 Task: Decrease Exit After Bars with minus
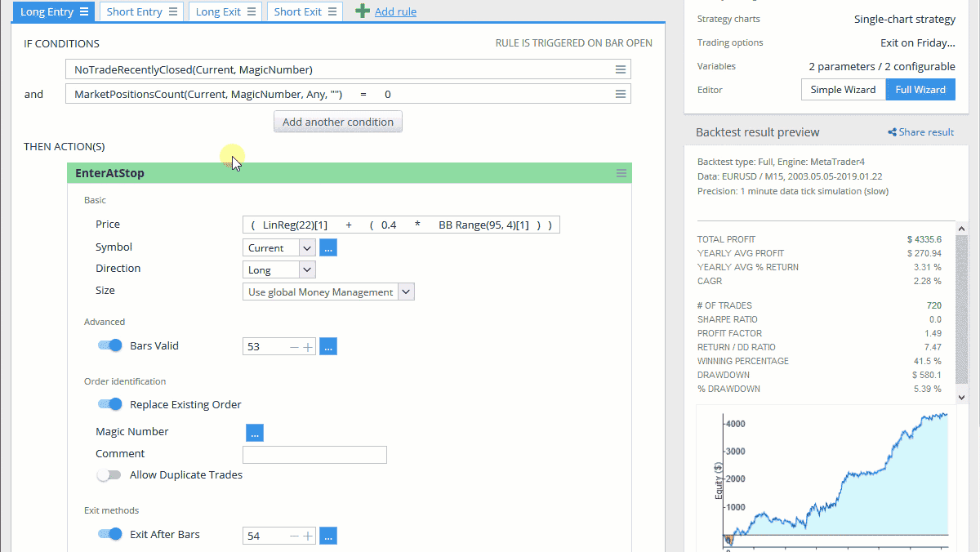(x=295, y=536)
